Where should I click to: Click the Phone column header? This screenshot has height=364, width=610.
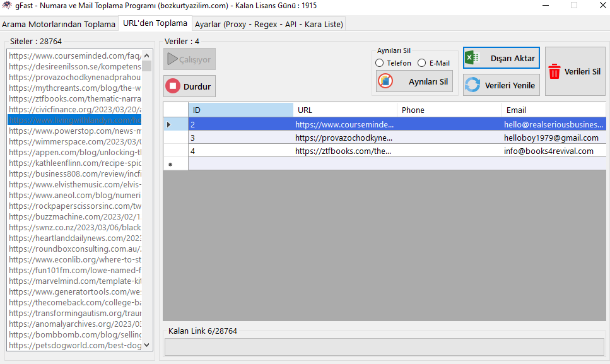click(449, 110)
